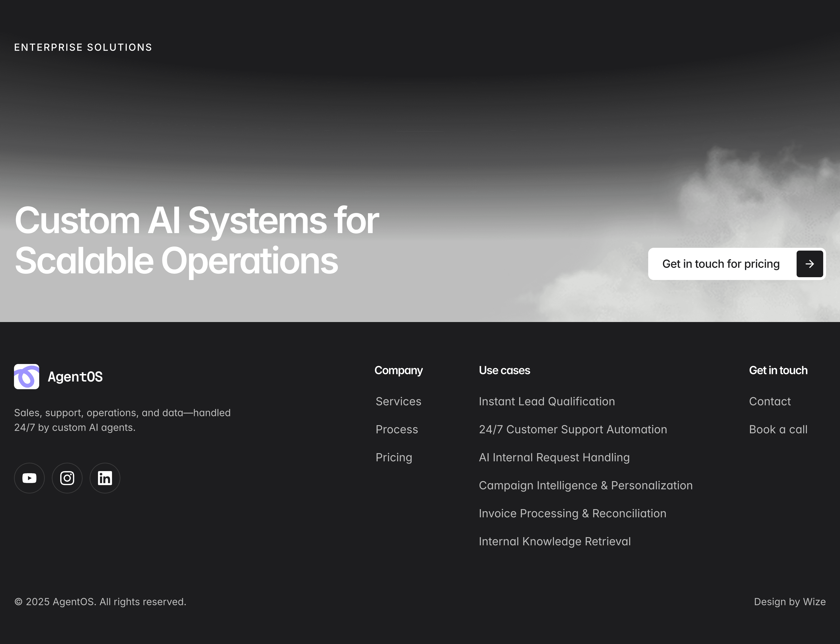The width and height of the screenshot is (840, 644).
Task: Click the YouTube social icon
Action: (29, 478)
